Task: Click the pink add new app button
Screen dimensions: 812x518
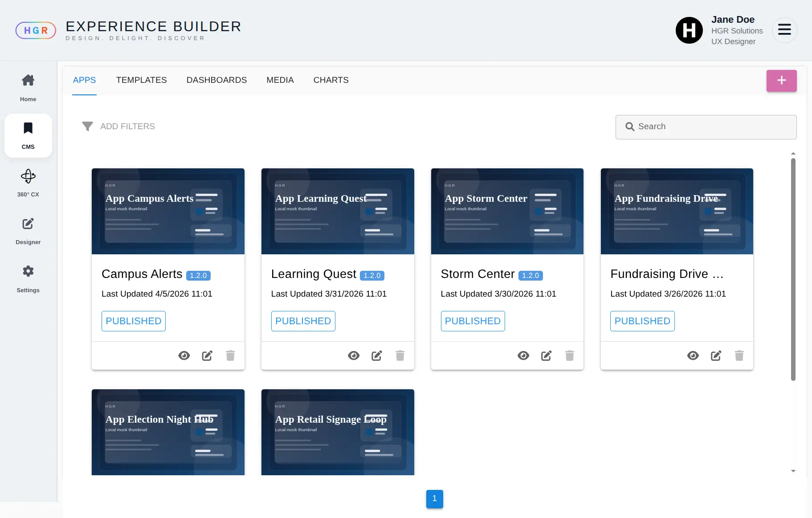Action: coord(781,81)
